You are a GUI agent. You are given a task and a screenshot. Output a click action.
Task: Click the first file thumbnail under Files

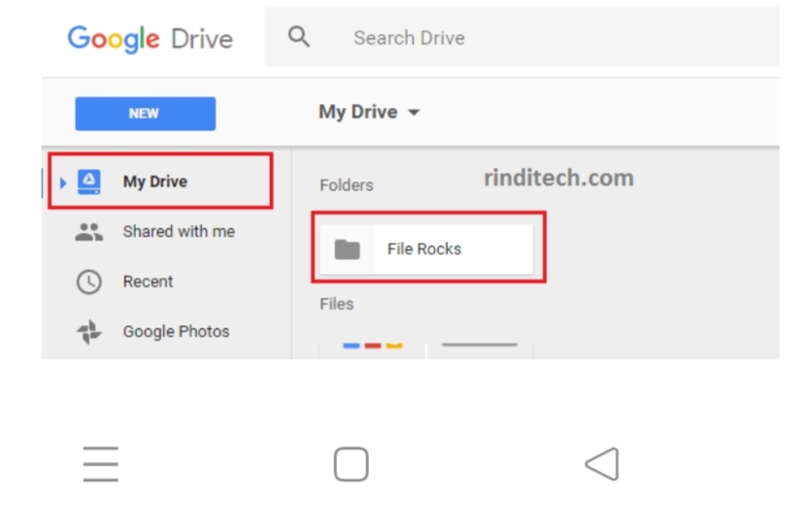pyautogui.click(x=372, y=350)
